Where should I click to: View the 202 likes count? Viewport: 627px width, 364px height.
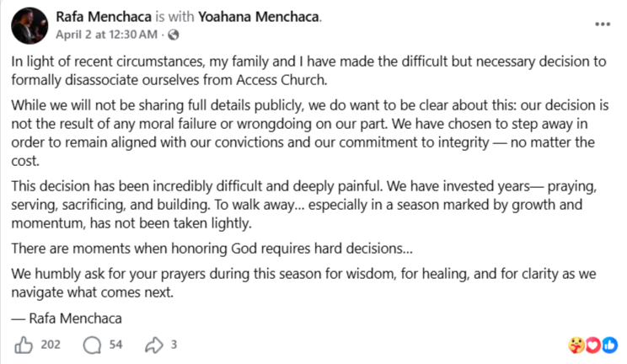pos(51,344)
